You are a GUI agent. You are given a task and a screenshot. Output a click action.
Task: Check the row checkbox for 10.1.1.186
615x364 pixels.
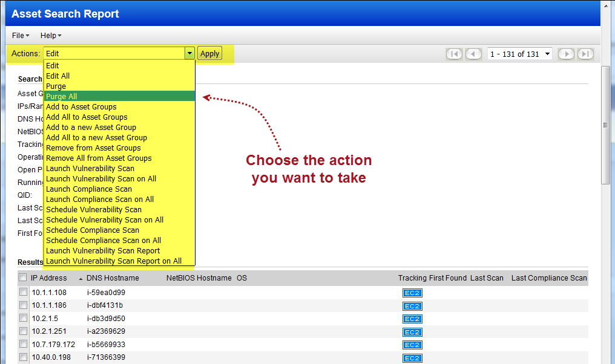[23, 305]
